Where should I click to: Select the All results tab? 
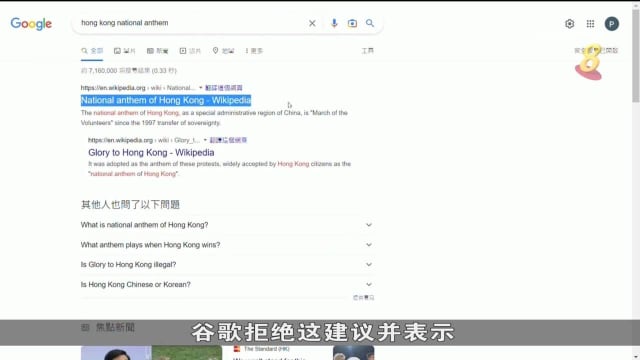click(92, 51)
